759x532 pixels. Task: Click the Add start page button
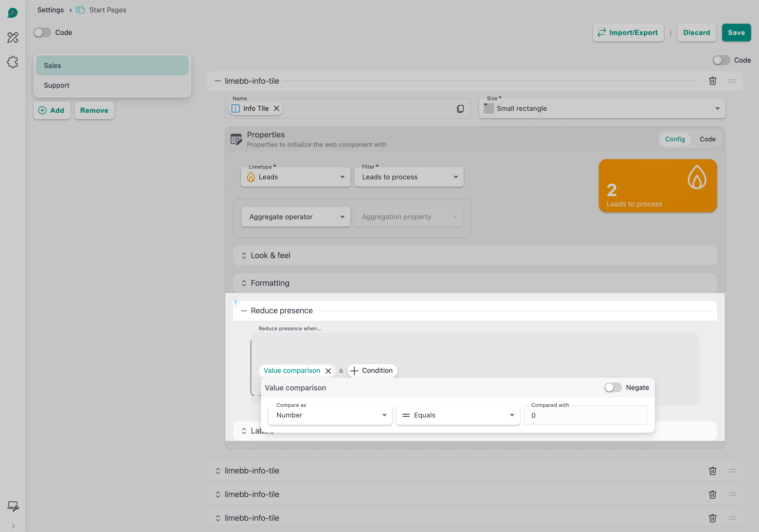point(52,110)
